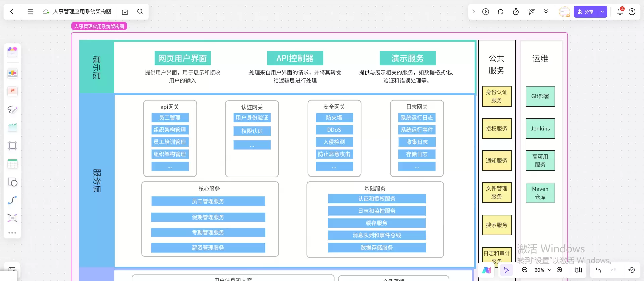
Task: Open the minimap view icon
Action: [x=578, y=270]
